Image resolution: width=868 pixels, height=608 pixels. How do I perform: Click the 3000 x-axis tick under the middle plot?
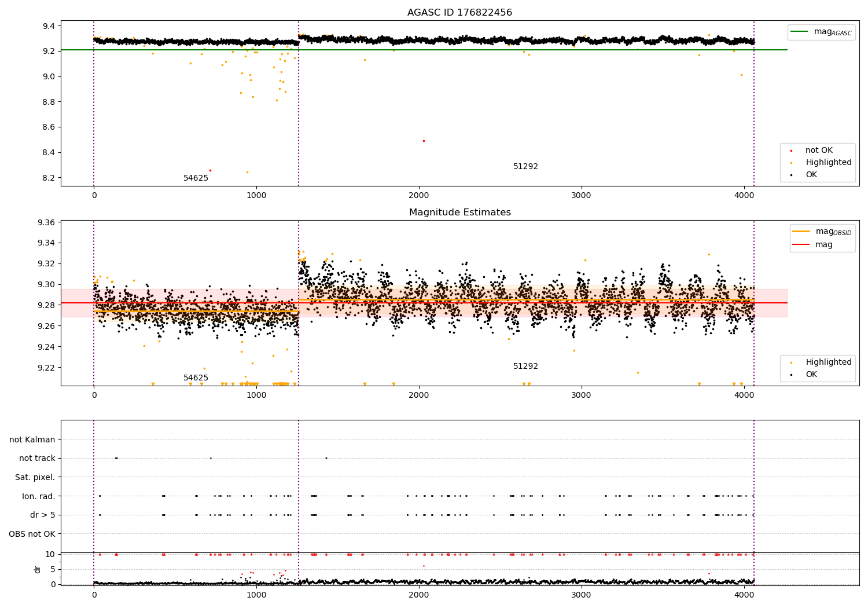click(581, 395)
